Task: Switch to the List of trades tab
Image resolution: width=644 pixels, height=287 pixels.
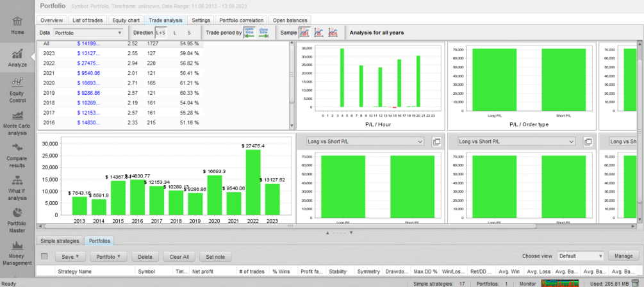Action: [x=88, y=20]
